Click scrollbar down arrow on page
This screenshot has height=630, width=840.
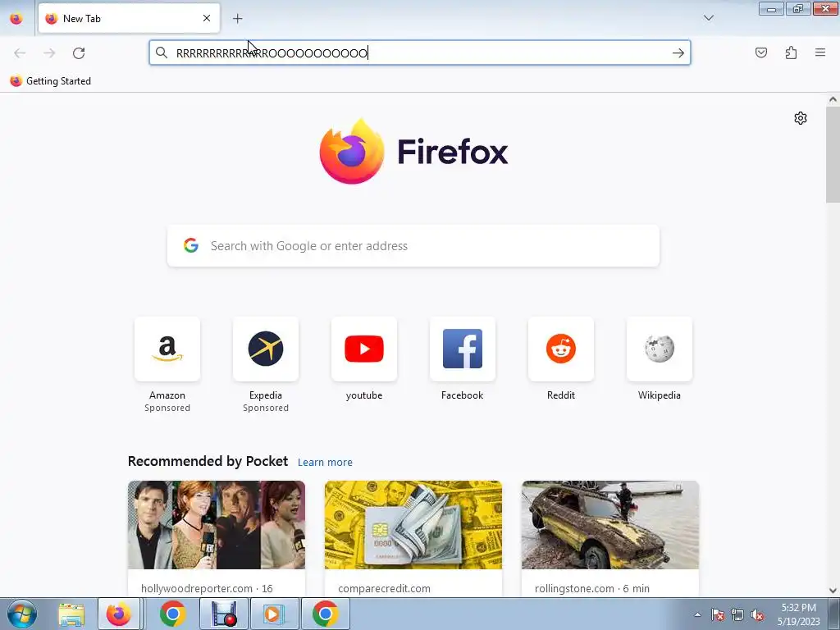pyautogui.click(x=833, y=591)
